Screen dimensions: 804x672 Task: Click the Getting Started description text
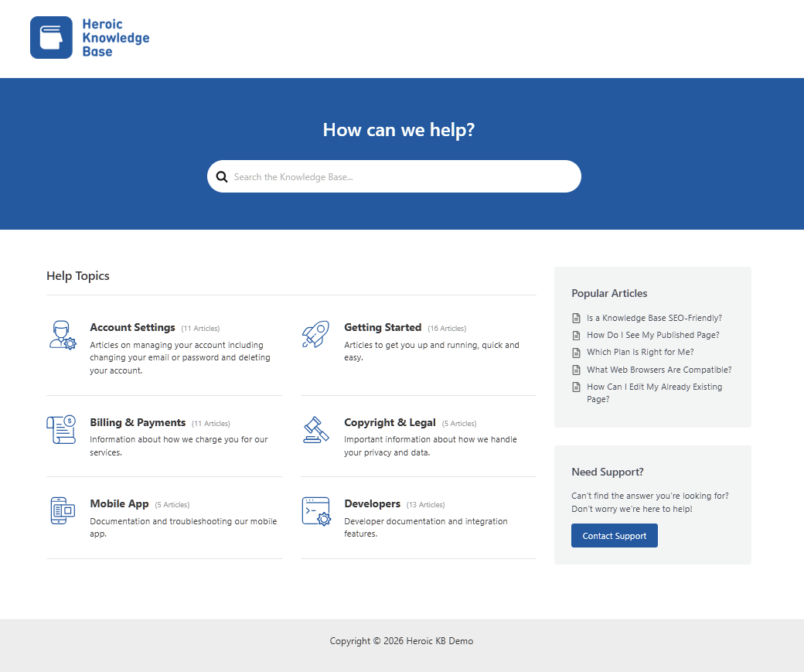431,351
